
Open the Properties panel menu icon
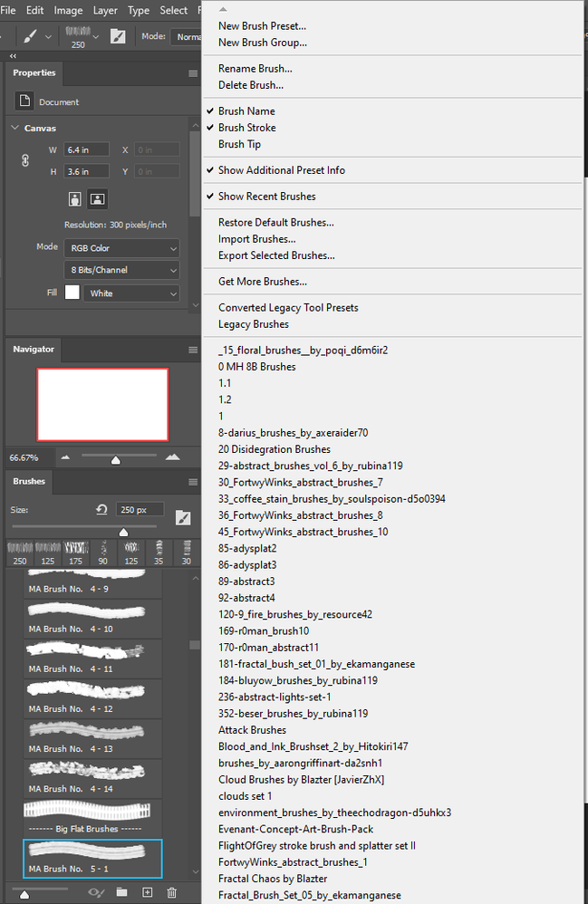pyautogui.click(x=193, y=73)
